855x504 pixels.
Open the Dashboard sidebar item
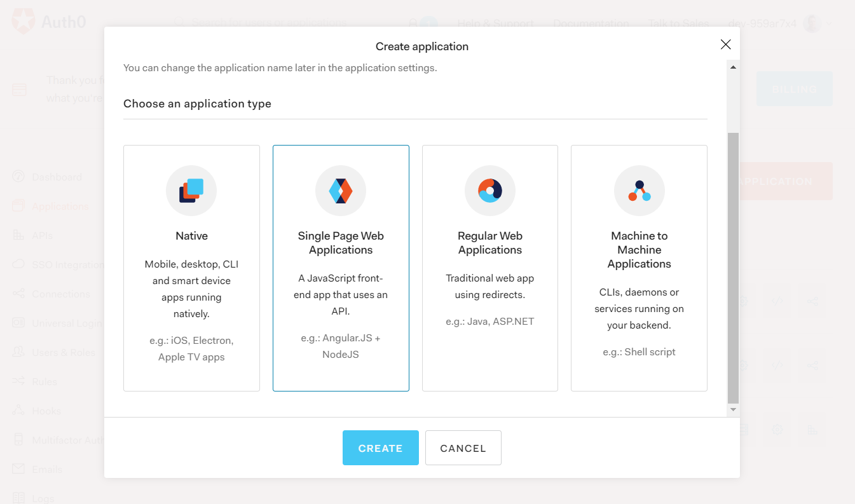pos(57,177)
